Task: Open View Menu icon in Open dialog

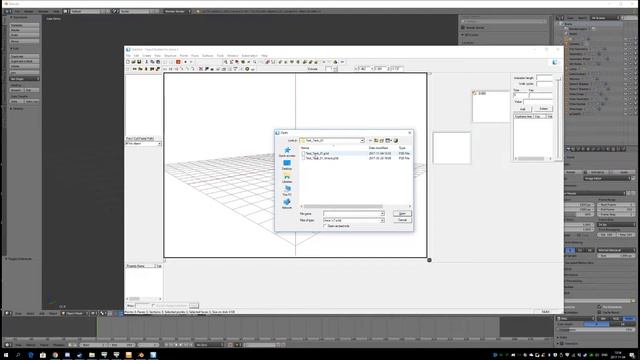Action: click(x=389, y=140)
